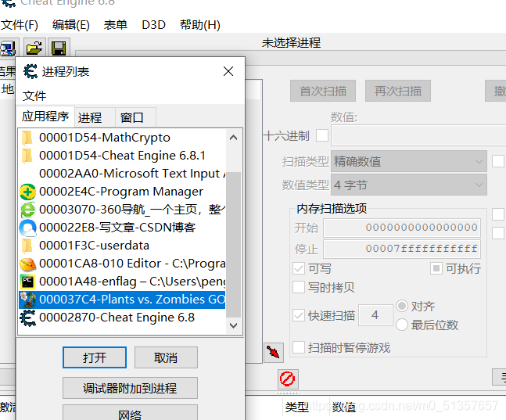Screen dimensions: 506x420
Task: Open the 数值类型 4 字节 dropdown
Action: [x=409, y=185]
